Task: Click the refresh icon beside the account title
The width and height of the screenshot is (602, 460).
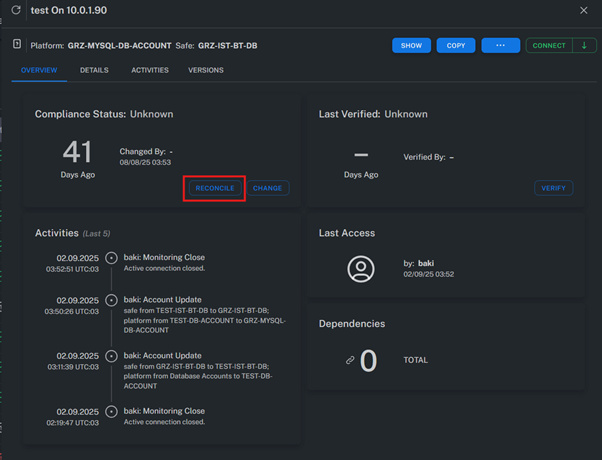Action: tap(16, 10)
